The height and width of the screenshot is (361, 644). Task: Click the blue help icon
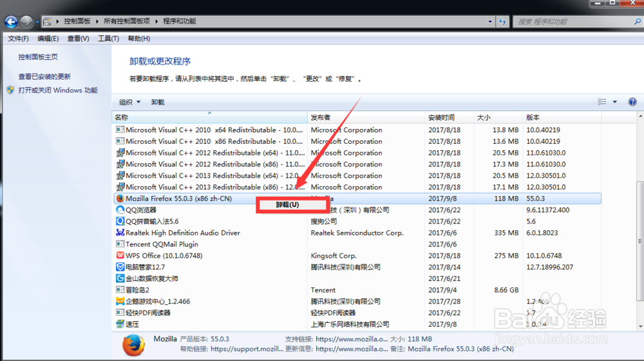point(632,102)
